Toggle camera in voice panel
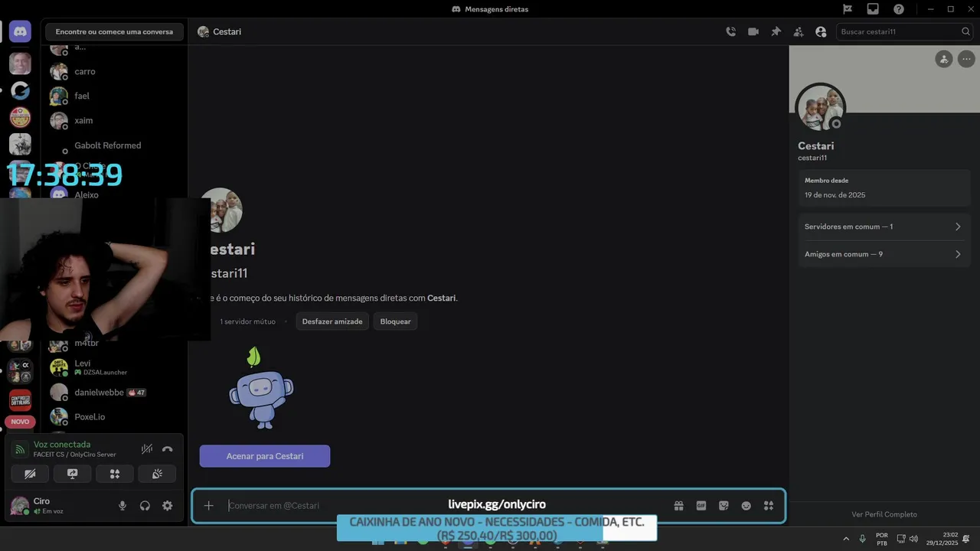The image size is (980, 551). point(30,474)
